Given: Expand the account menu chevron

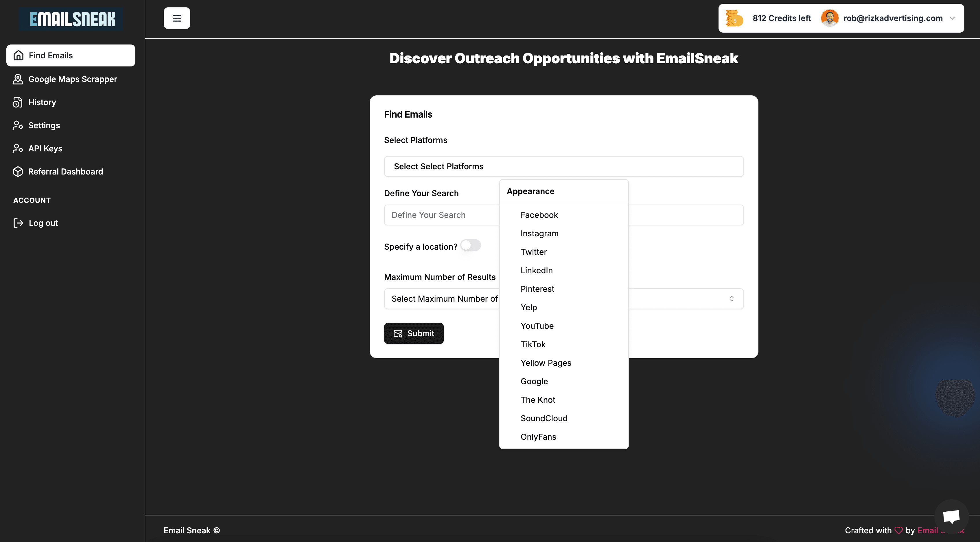Looking at the screenshot, I should [952, 18].
